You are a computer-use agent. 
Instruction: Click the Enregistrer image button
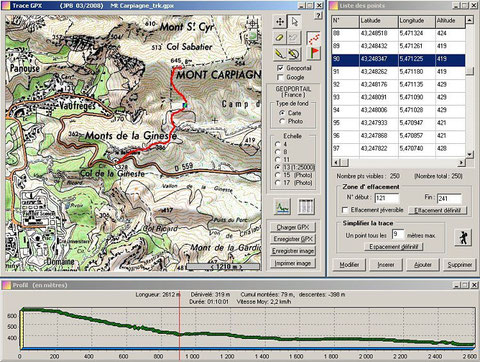tap(293, 251)
